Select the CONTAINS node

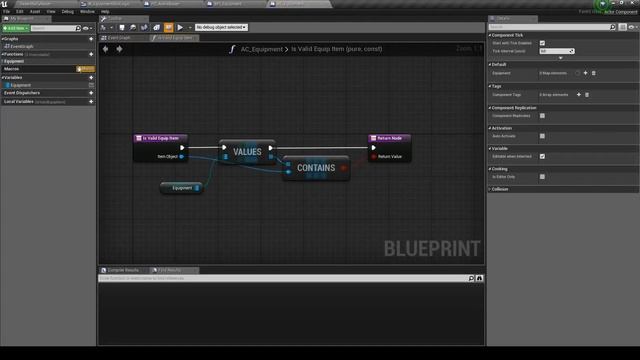[x=316, y=168]
